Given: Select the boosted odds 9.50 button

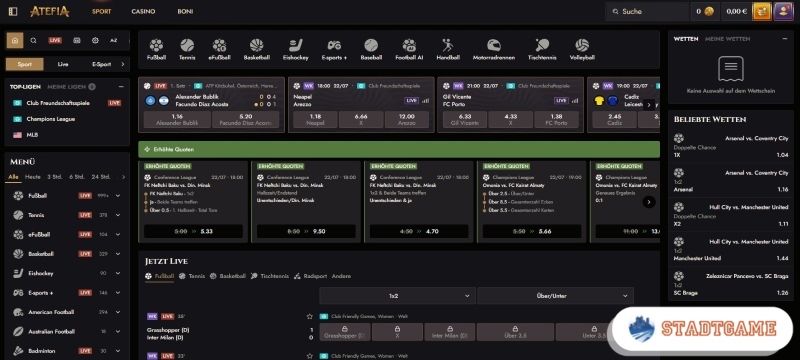Looking at the screenshot, I should tap(306, 232).
